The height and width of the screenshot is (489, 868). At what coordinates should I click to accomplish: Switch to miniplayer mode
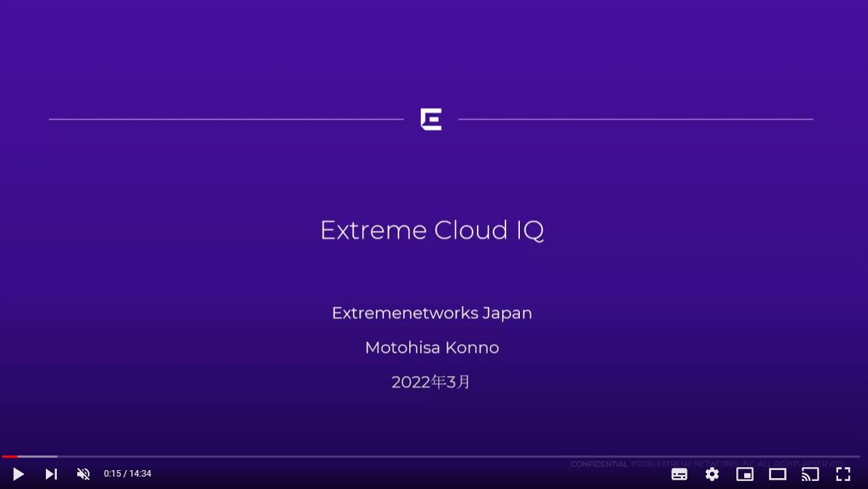click(745, 474)
